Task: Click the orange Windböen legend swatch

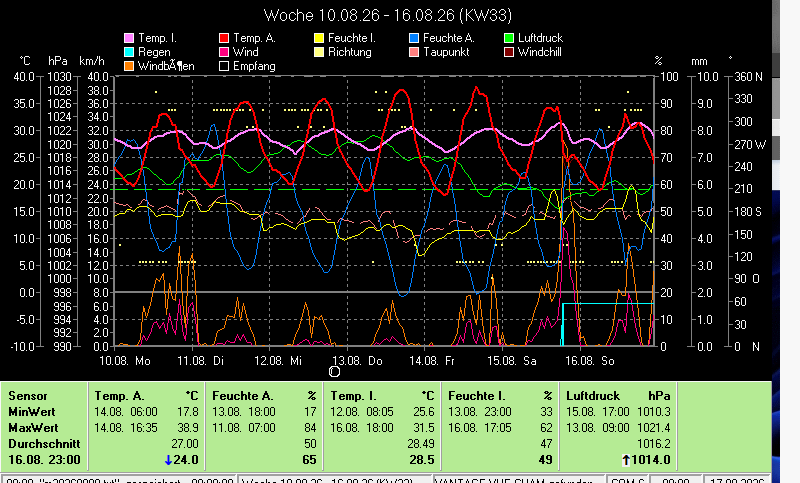Action: tap(129, 66)
